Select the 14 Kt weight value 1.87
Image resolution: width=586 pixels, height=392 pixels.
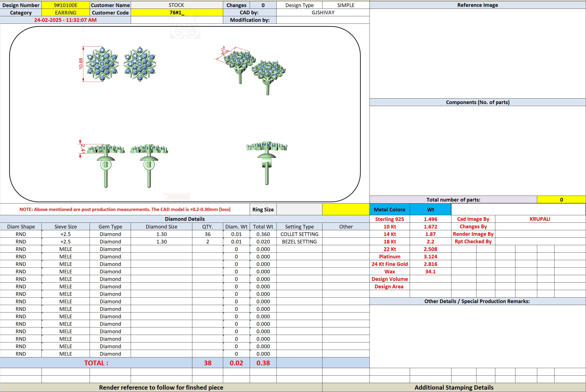point(430,234)
